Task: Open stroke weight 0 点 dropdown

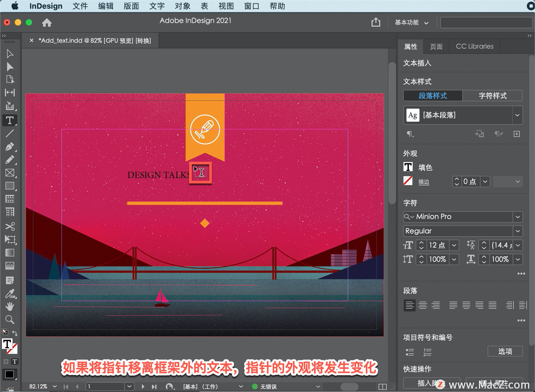Action: pyautogui.click(x=485, y=182)
